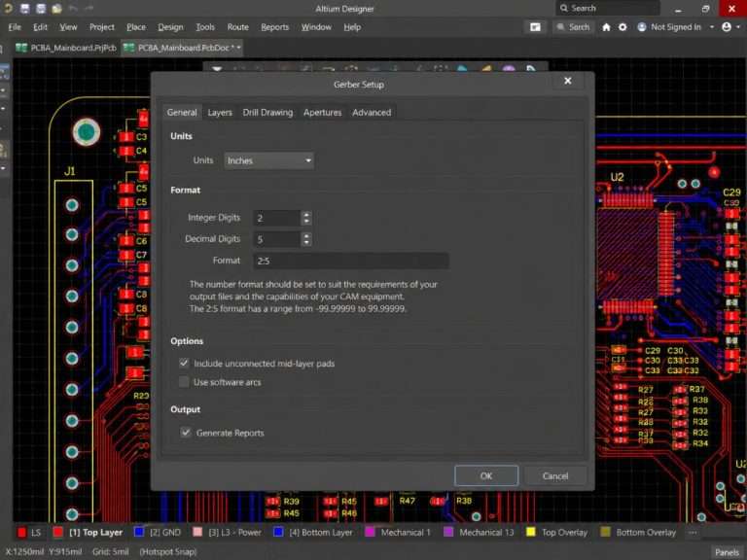Click the redo arrow in the title bar
This screenshot has width=747, height=560.
click(x=89, y=8)
